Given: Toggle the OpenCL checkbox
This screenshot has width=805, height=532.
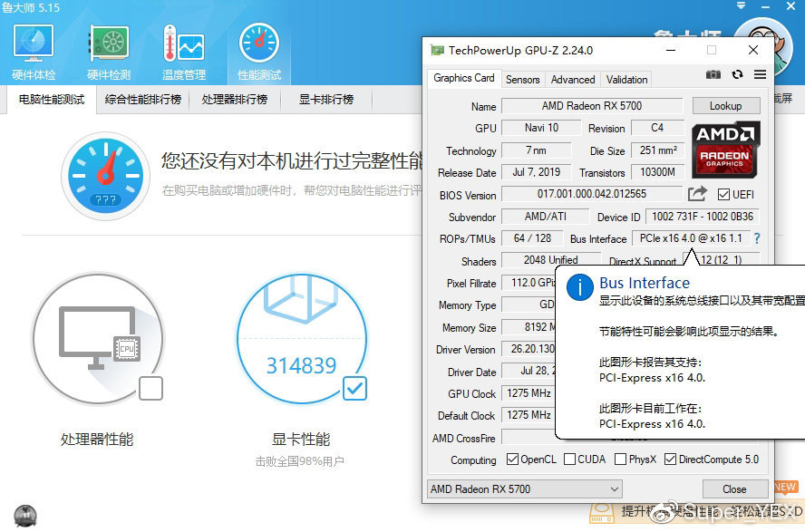Looking at the screenshot, I should pos(512,459).
